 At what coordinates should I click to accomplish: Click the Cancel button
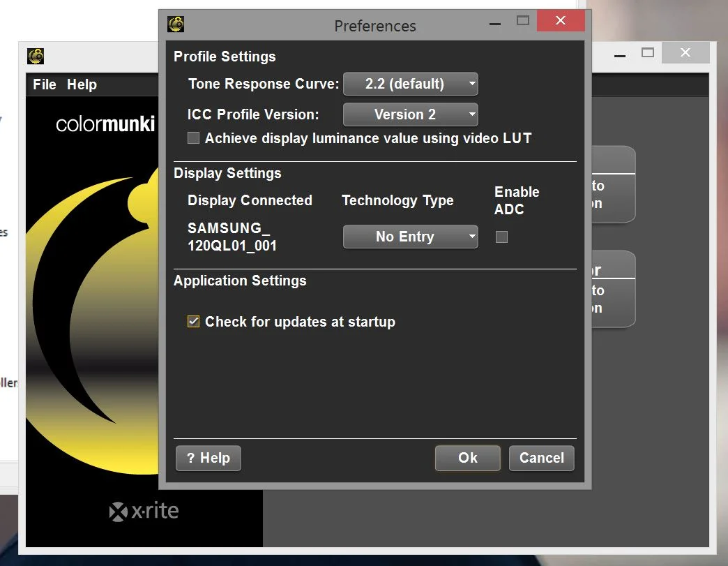[x=541, y=459]
